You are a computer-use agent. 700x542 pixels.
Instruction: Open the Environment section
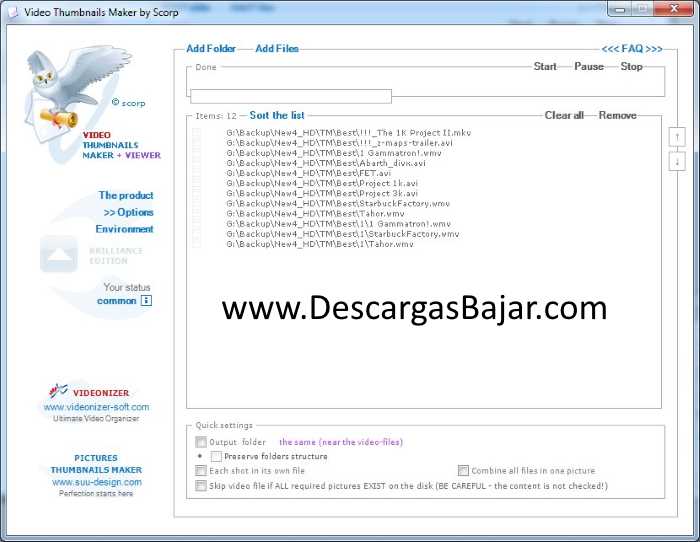pos(125,229)
